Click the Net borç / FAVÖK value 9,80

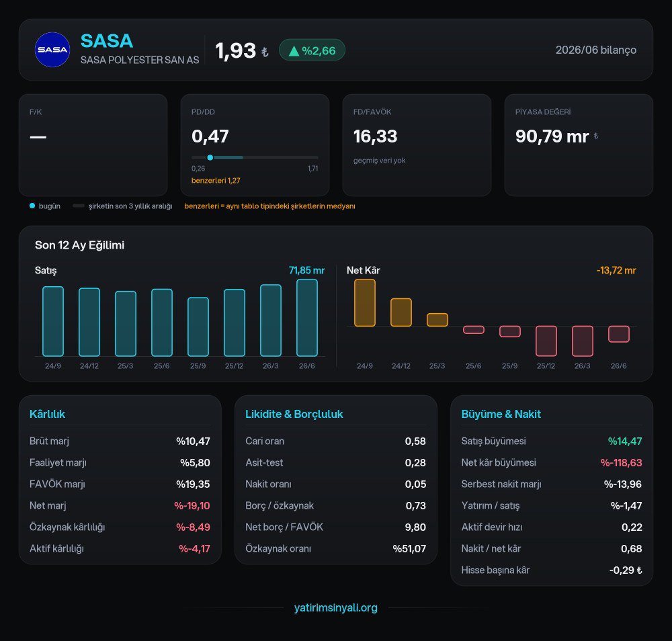click(416, 527)
